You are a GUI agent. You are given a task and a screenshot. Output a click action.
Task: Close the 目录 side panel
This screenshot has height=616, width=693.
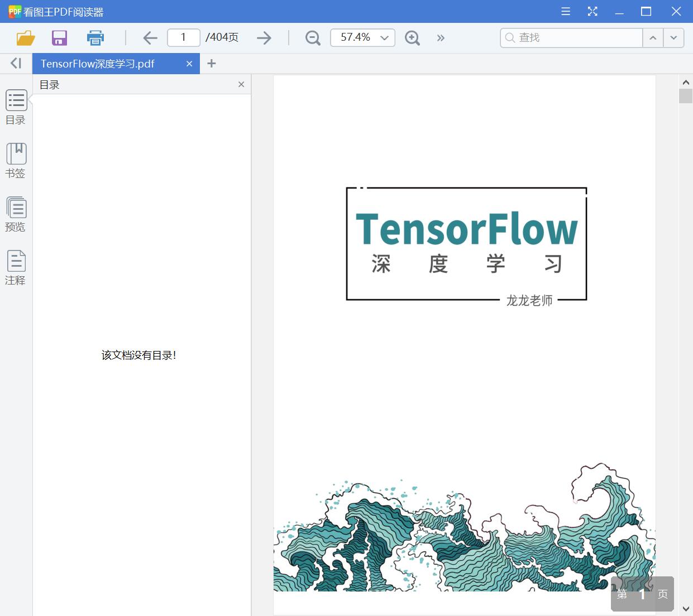pyautogui.click(x=241, y=84)
